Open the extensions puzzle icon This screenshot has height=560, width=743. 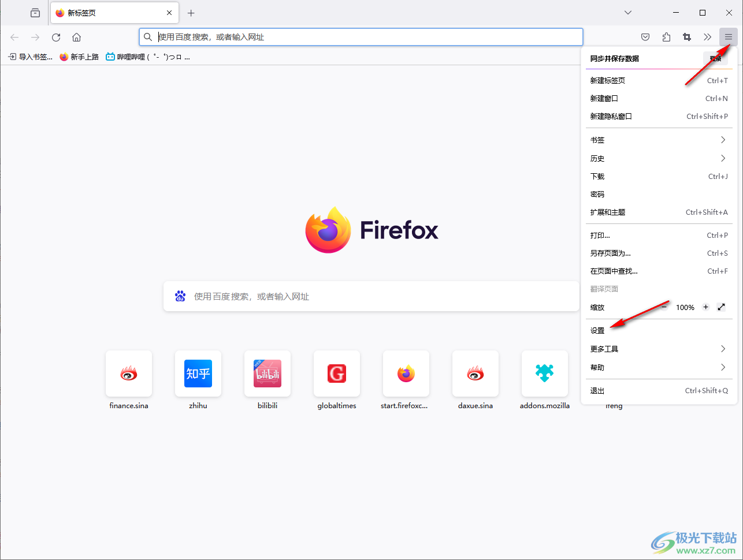pyautogui.click(x=666, y=37)
